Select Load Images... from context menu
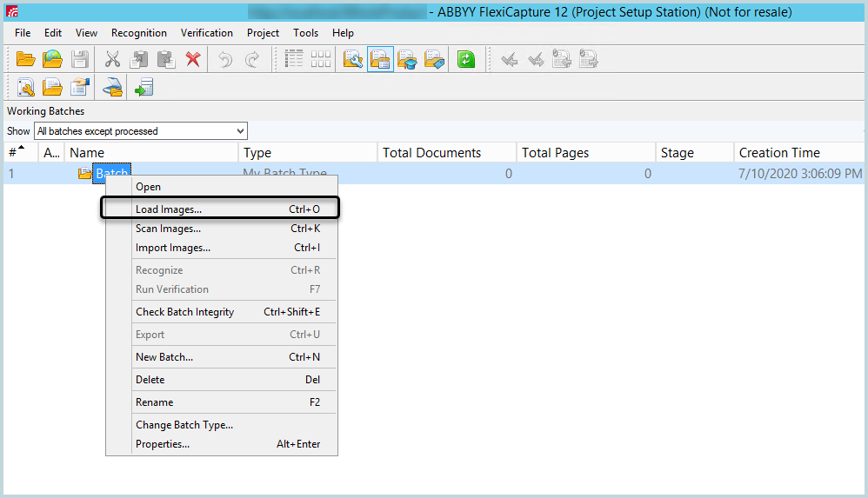The image size is (868, 498). point(222,209)
